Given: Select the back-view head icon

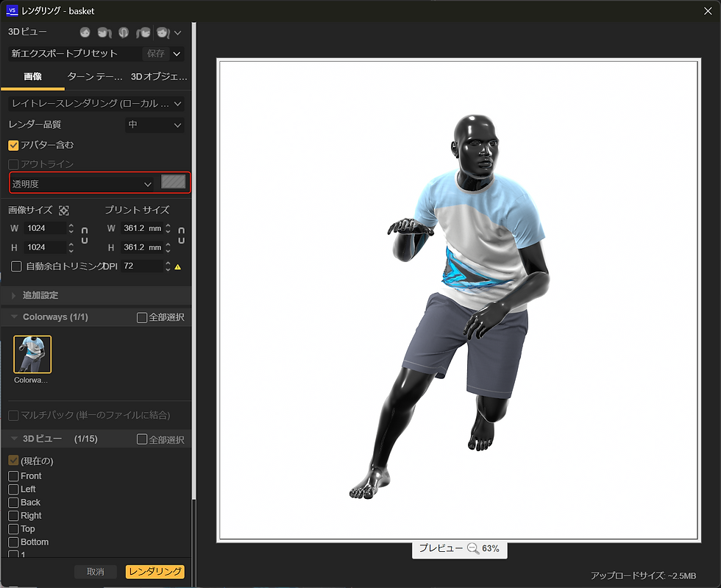Looking at the screenshot, I should coord(124,32).
